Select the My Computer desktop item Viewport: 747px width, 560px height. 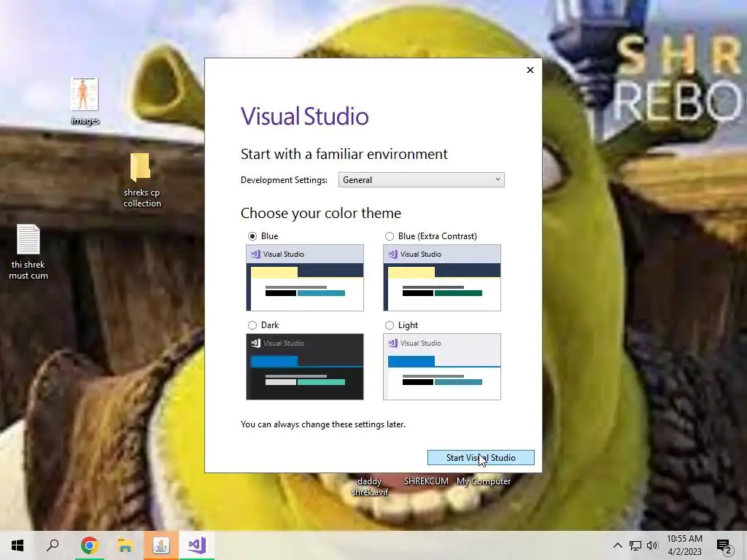[484, 481]
